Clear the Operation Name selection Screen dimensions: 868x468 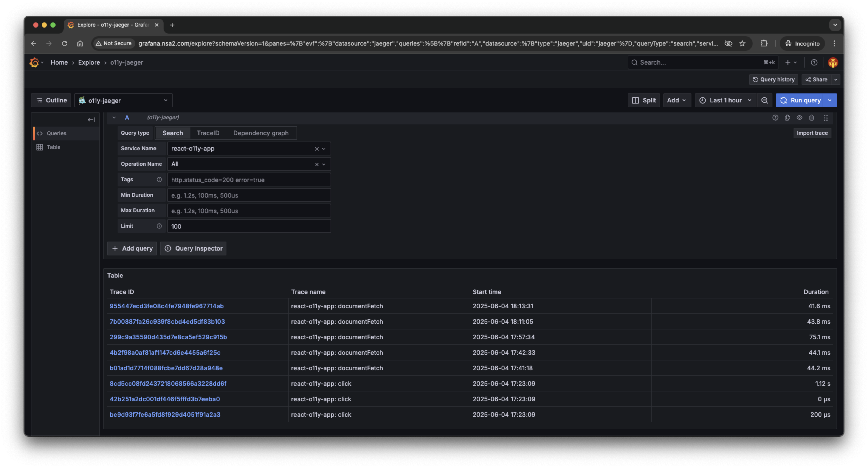tap(317, 164)
